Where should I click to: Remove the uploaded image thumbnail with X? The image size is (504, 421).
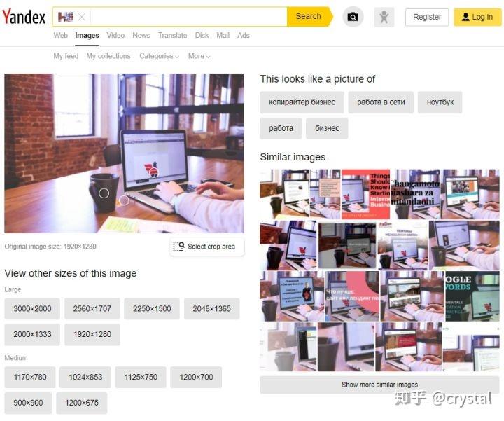(82, 17)
